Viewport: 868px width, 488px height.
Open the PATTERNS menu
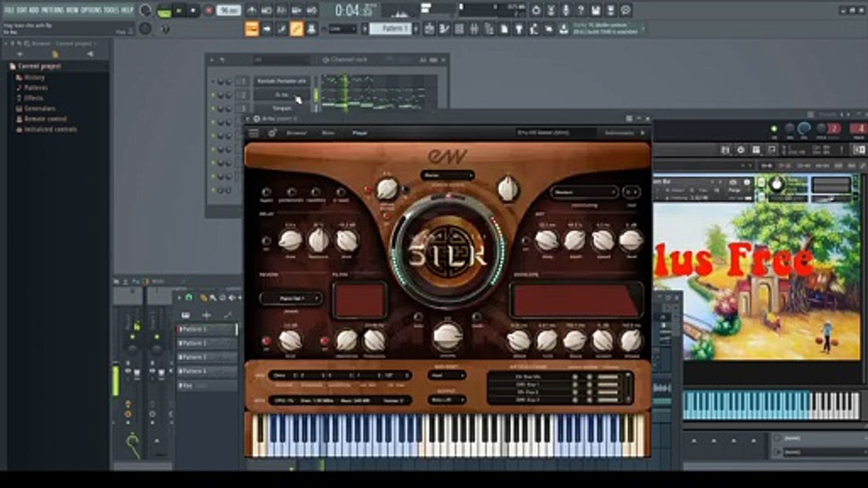pyautogui.click(x=52, y=10)
